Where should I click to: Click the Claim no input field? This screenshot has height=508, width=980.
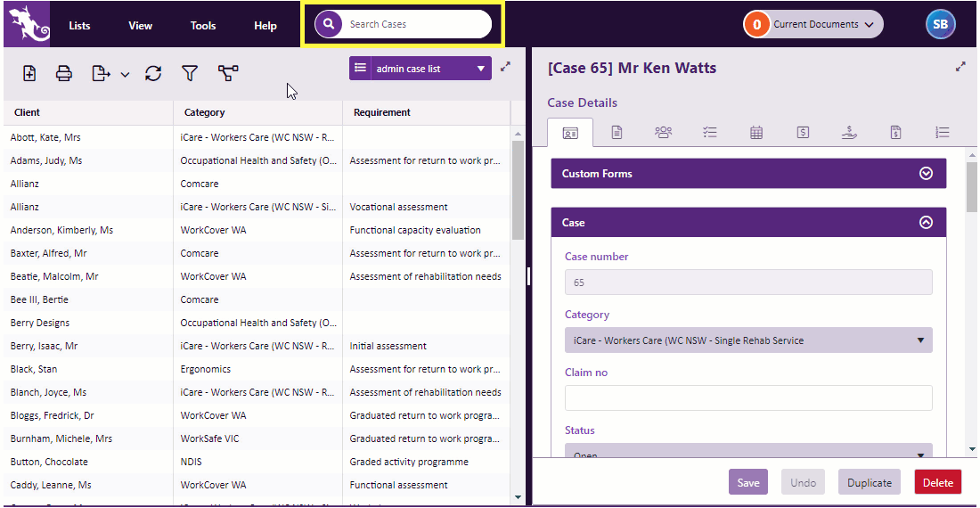point(748,398)
